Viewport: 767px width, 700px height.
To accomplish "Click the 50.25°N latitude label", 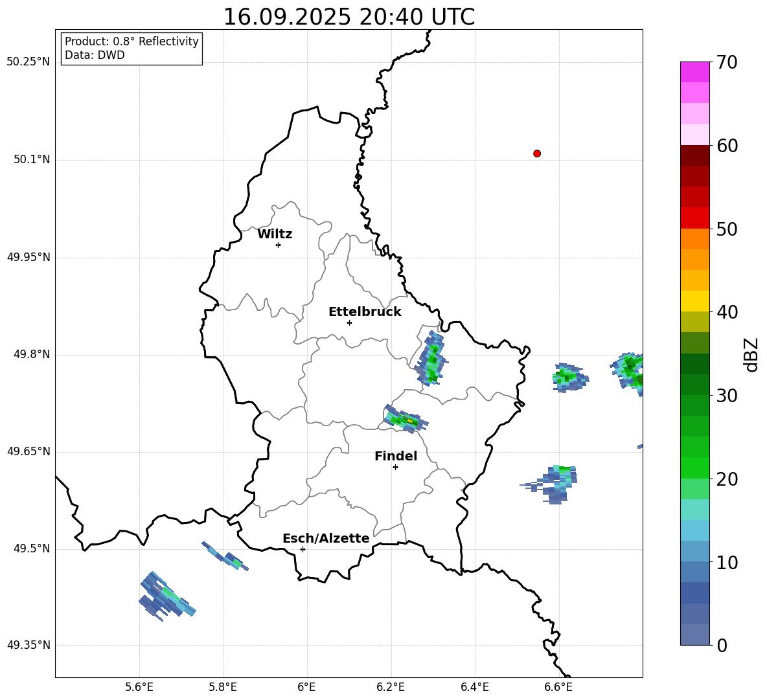I will (28, 62).
